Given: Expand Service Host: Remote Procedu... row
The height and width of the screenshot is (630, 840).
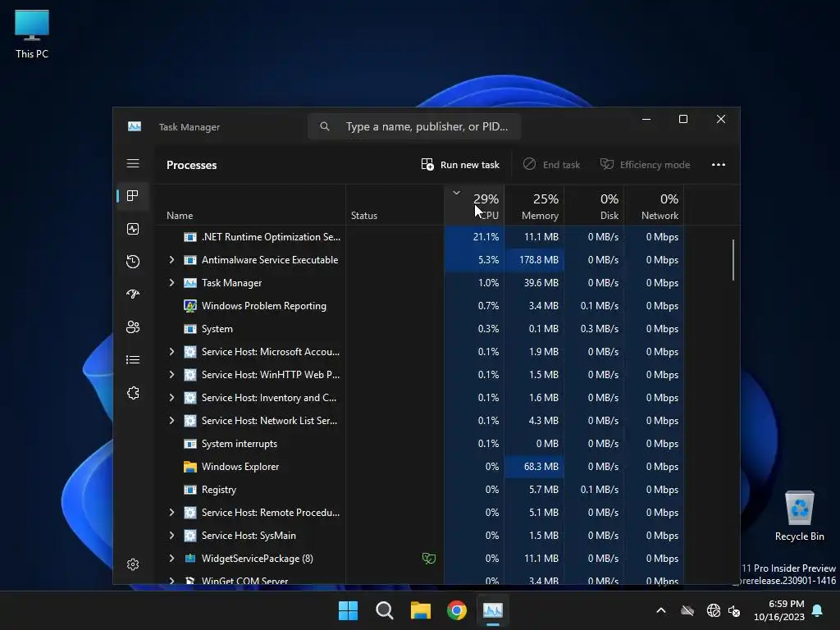Looking at the screenshot, I should pyautogui.click(x=171, y=512).
